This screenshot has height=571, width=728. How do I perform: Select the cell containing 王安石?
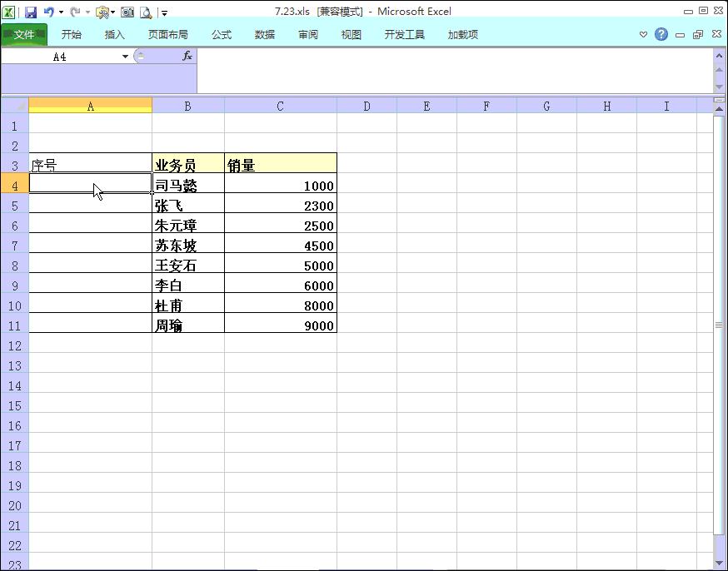[188, 263]
